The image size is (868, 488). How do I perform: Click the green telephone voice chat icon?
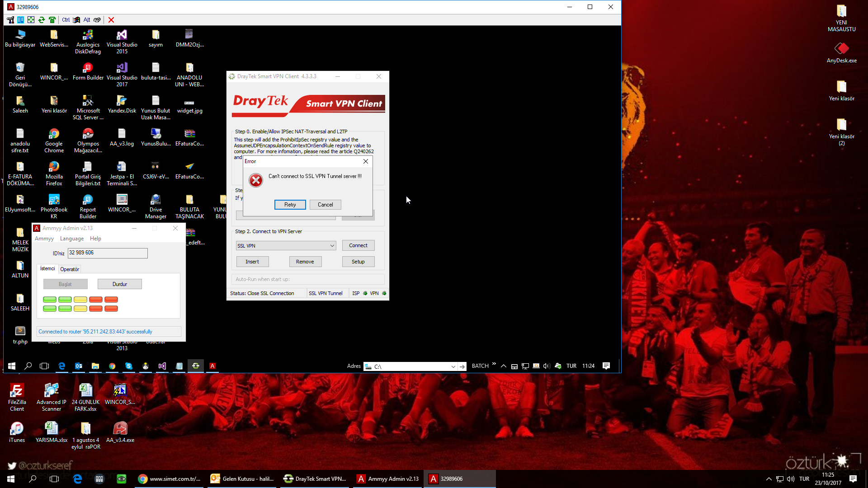[x=52, y=20]
